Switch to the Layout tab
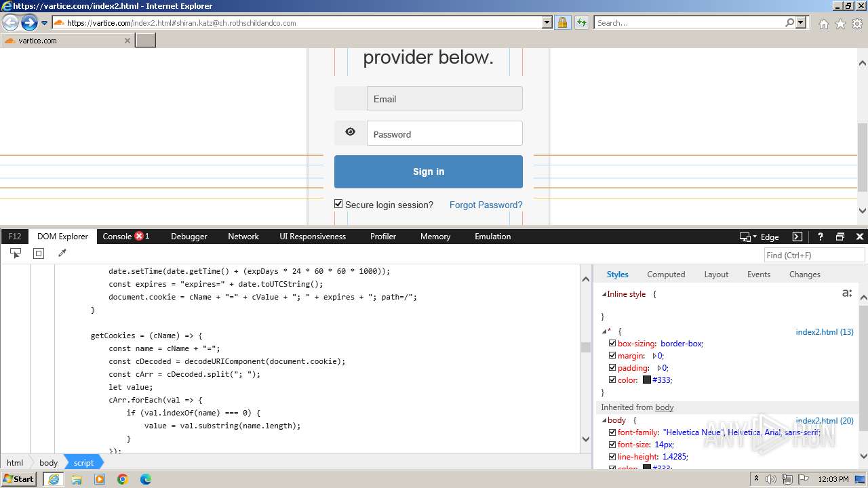The image size is (868, 488). click(x=716, y=274)
